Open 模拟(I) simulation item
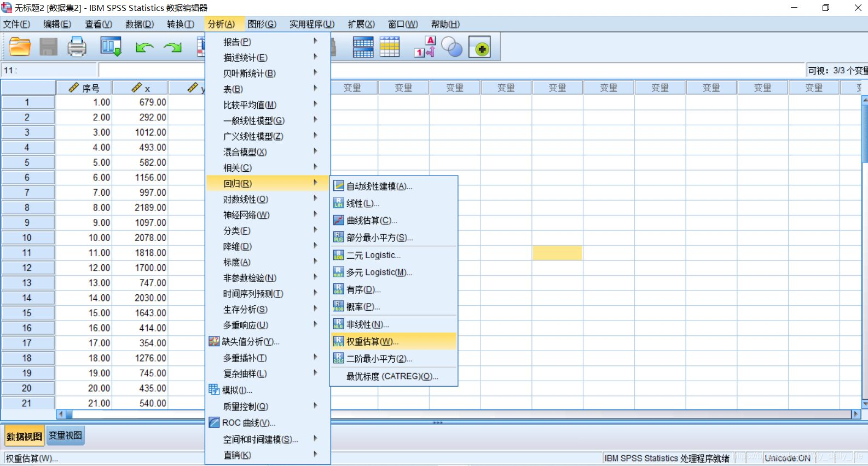868x466 pixels. point(268,390)
